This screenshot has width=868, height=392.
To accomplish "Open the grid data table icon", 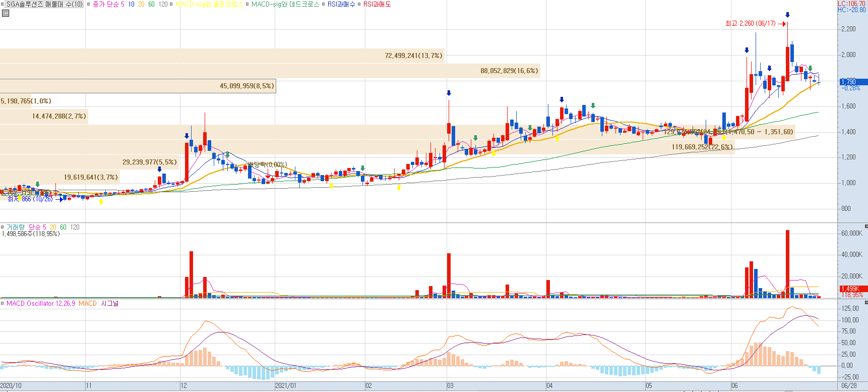I will [x=6, y=13].
